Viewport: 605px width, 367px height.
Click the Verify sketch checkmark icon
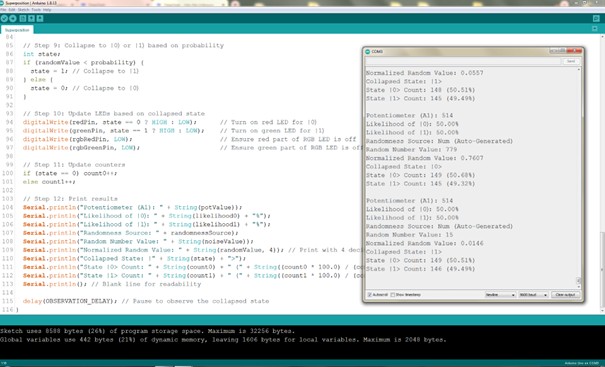point(4,18)
